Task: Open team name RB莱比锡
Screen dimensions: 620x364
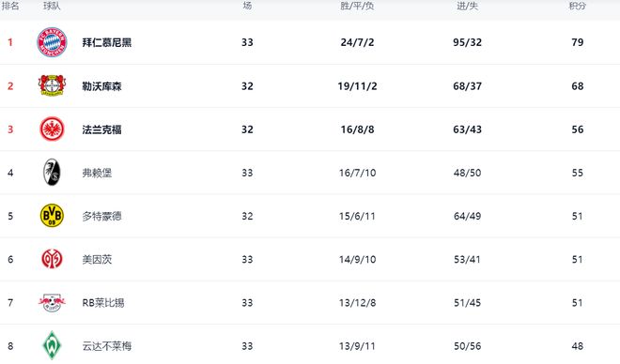Action: [x=103, y=303]
